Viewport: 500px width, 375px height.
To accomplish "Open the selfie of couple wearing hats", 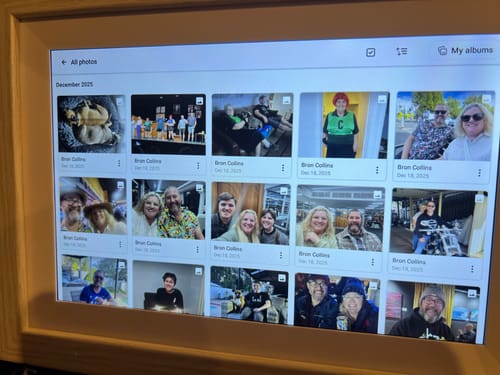I will (x=93, y=205).
